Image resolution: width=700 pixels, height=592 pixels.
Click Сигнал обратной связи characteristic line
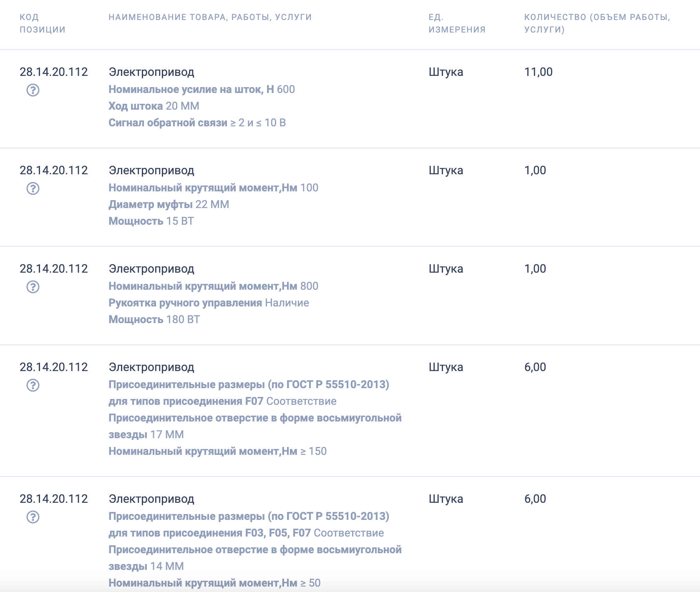click(x=197, y=123)
